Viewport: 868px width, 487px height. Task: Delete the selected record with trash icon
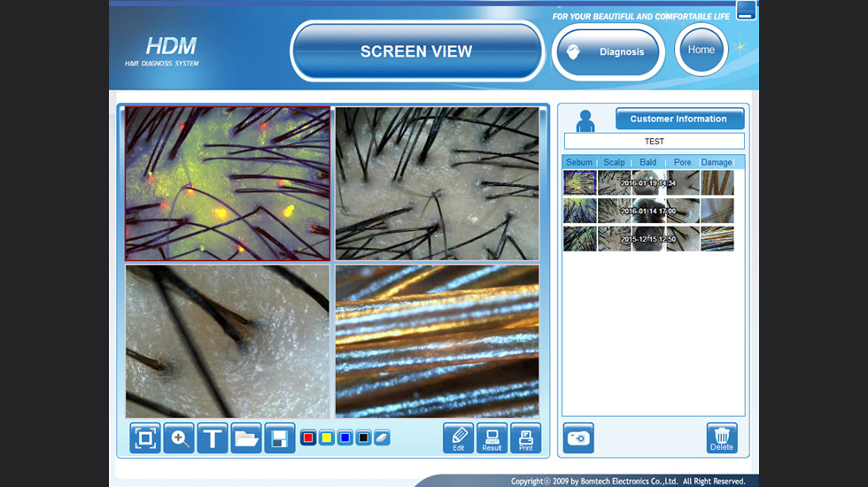(x=722, y=438)
